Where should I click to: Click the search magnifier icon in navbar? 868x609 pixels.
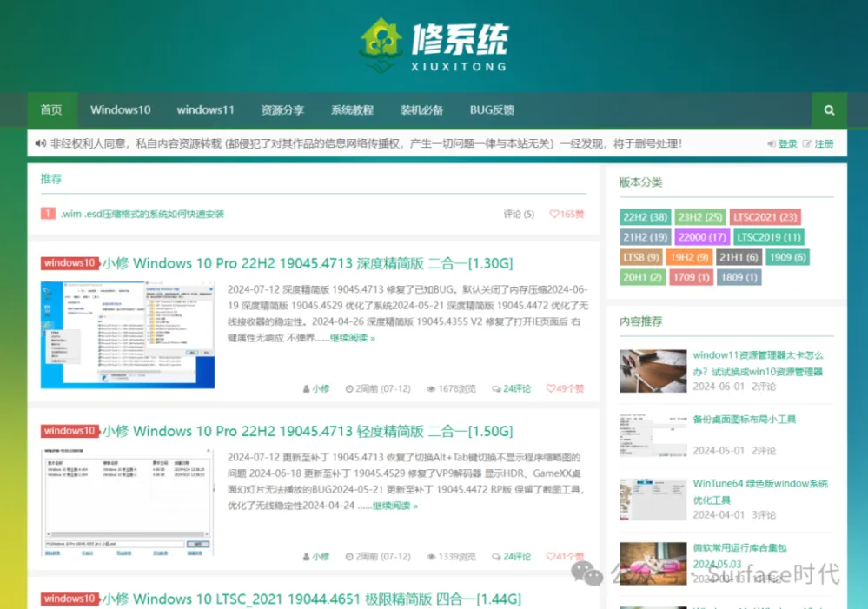point(829,110)
